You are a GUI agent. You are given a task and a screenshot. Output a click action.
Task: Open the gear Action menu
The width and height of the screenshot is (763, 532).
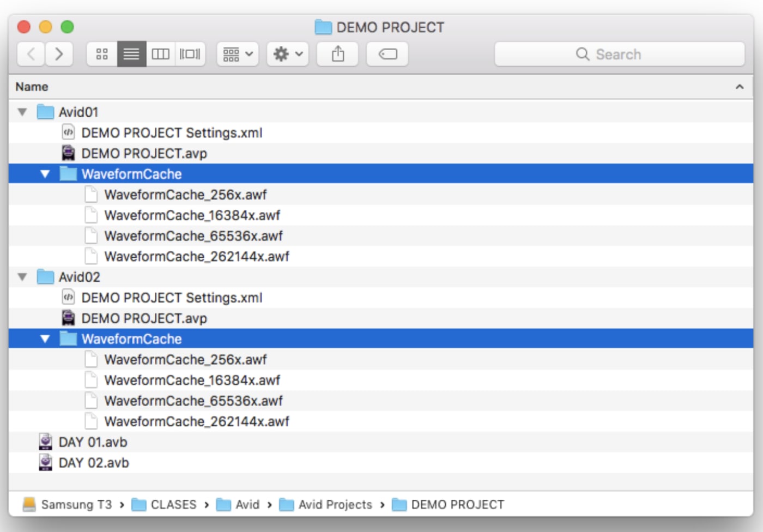[288, 54]
